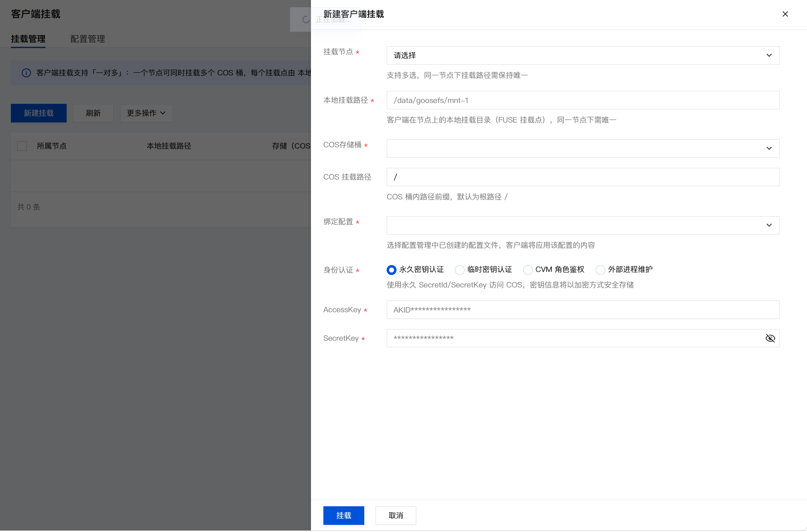This screenshot has height=532, width=807.
Task: Click the 新建客户端挂载 drawer title
Action: [353, 14]
